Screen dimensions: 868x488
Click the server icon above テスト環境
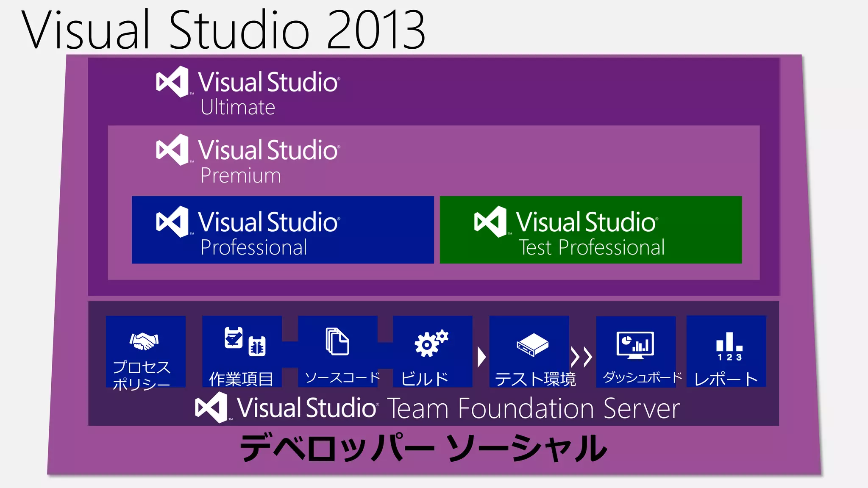pyautogui.click(x=532, y=344)
